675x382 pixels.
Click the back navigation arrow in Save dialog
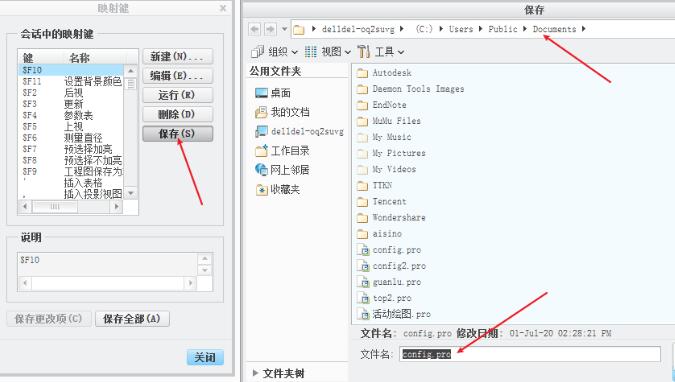point(254,29)
